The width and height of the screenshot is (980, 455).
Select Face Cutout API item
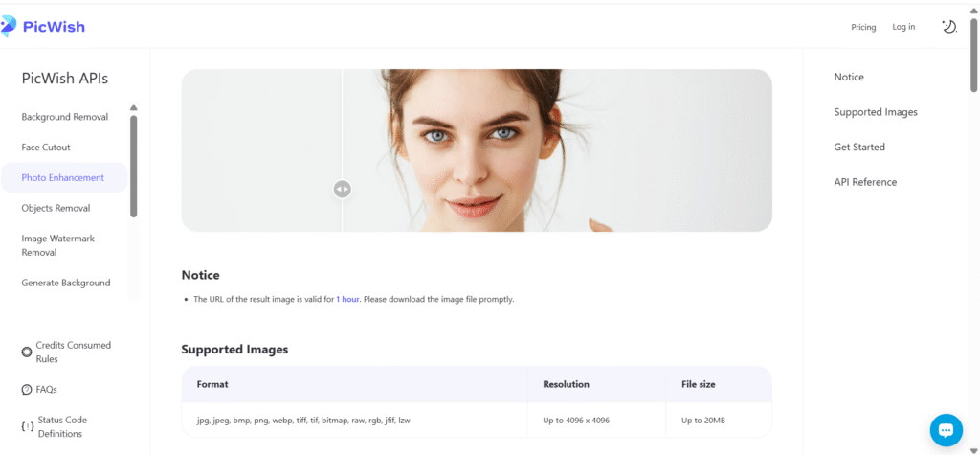coord(46,148)
